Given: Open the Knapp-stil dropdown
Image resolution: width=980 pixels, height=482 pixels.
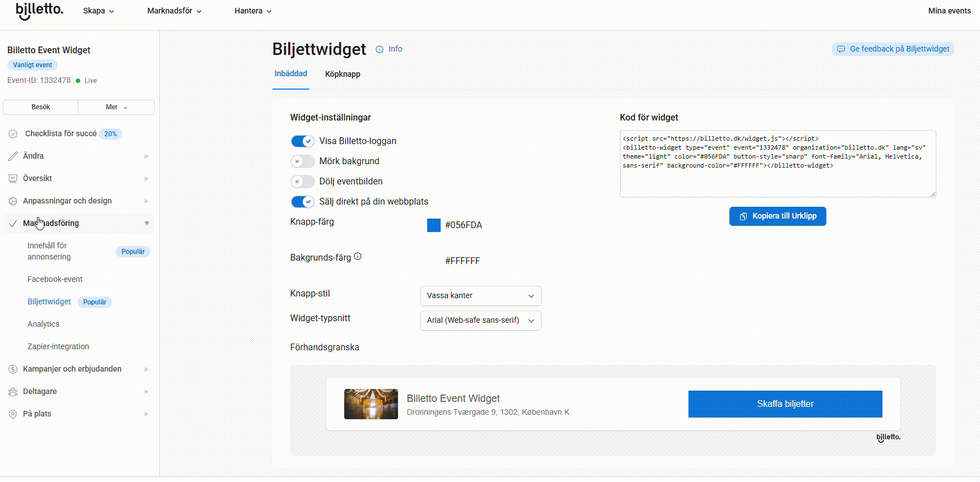Looking at the screenshot, I should point(480,296).
